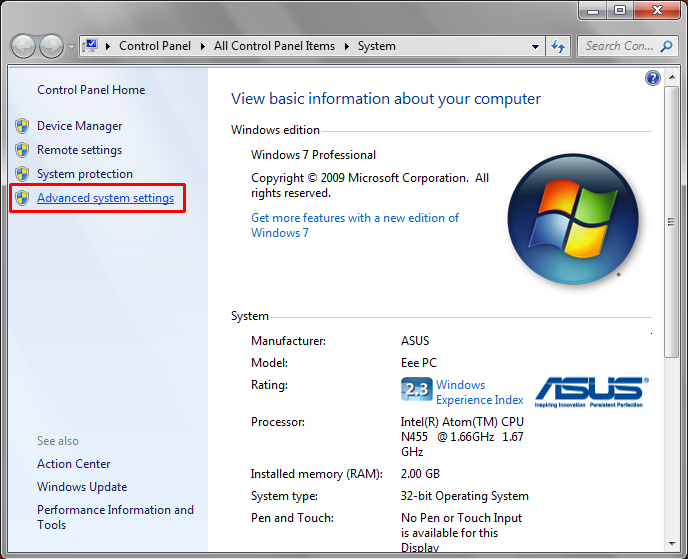Open Help with the question mark icon

pyautogui.click(x=652, y=78)
